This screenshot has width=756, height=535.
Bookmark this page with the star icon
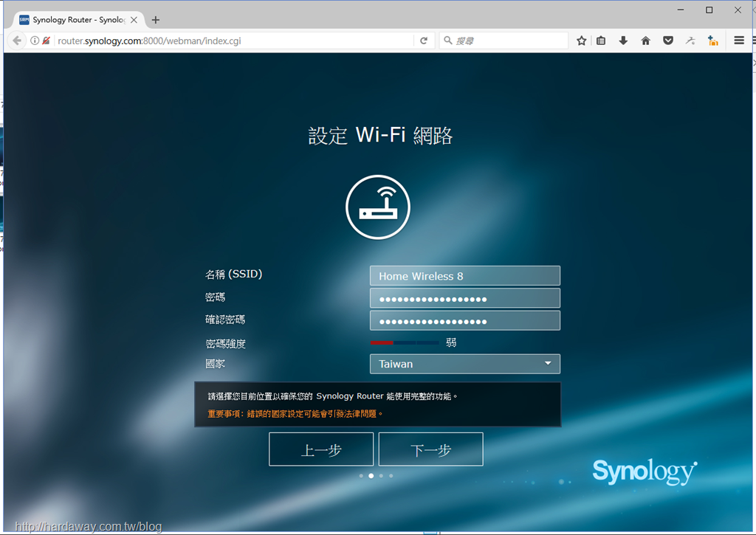[582, 41]
